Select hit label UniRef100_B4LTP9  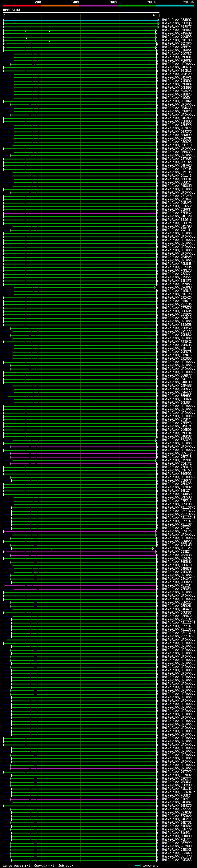pyautogui.click(x=176, y=216)
